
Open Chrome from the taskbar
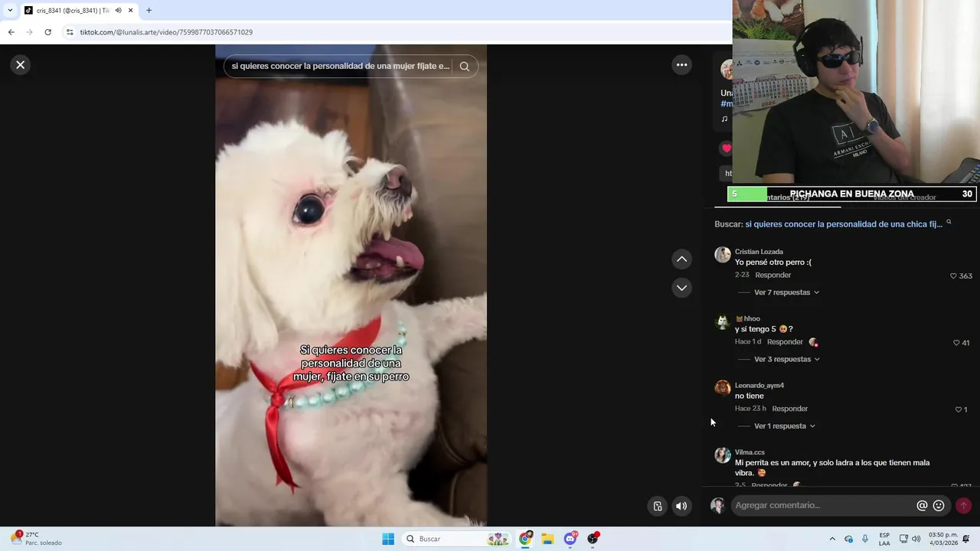point(525,539)
